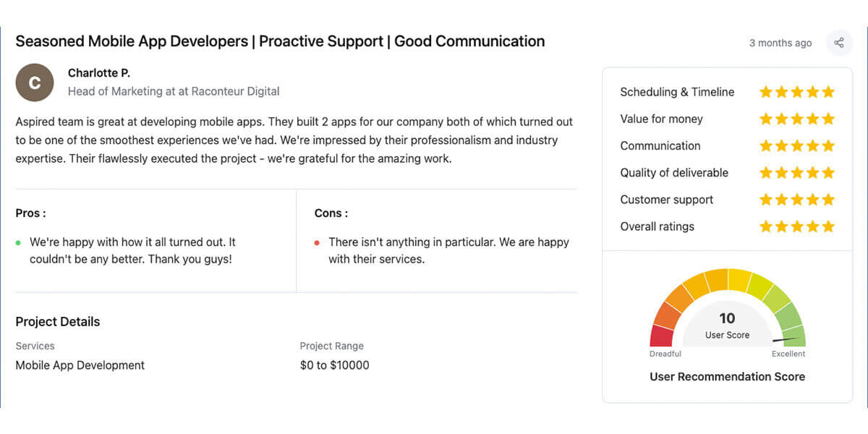
Task: Click the 3 months ago timestamp
Action: pyautogui.click(x=780, y=43)
